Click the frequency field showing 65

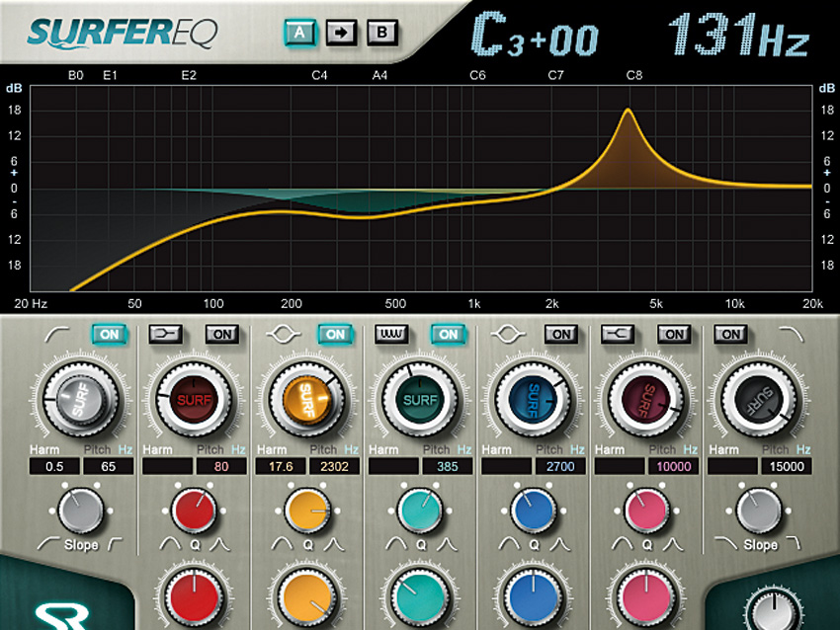tap(109, 466)
